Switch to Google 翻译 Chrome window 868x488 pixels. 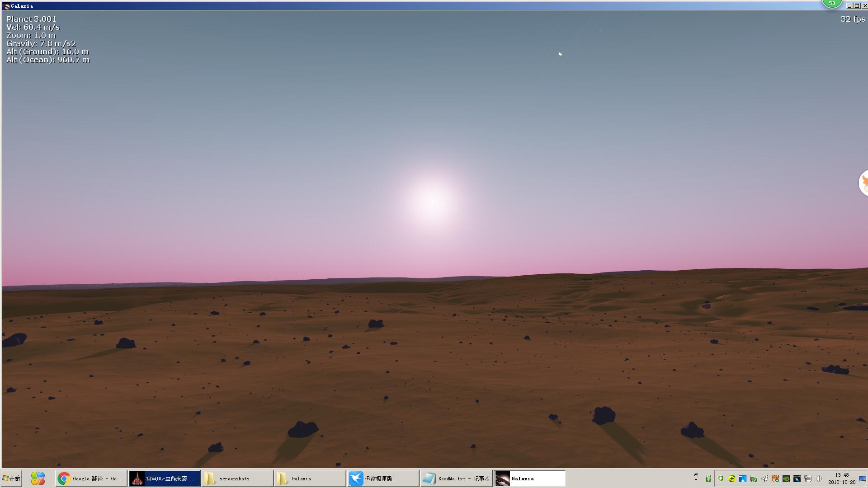(x=91, y=478)
